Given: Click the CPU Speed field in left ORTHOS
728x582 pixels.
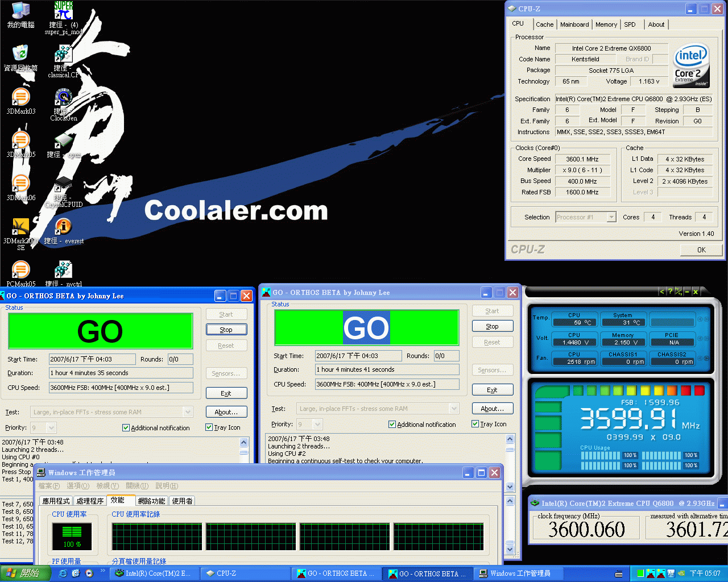Looking at the screenshot, I should [x=121, y=388].
